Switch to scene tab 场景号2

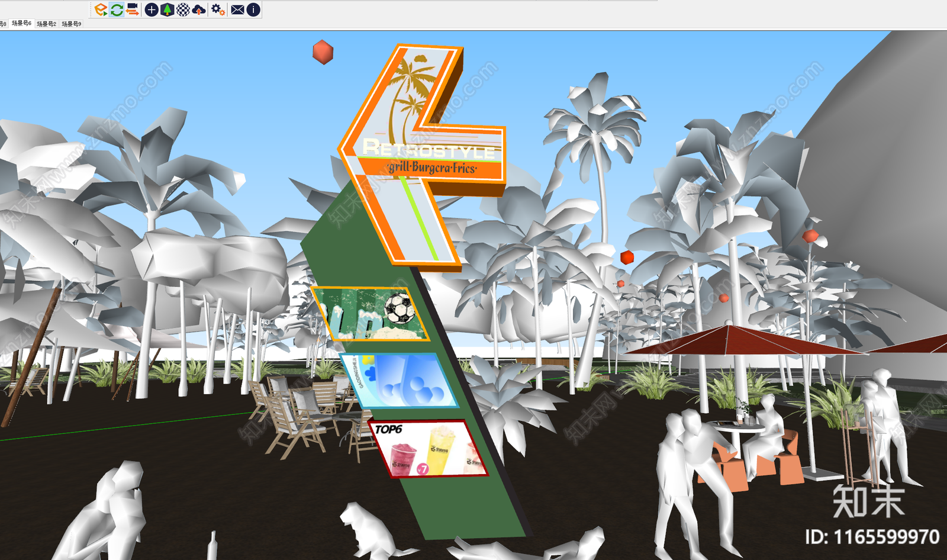46,24
